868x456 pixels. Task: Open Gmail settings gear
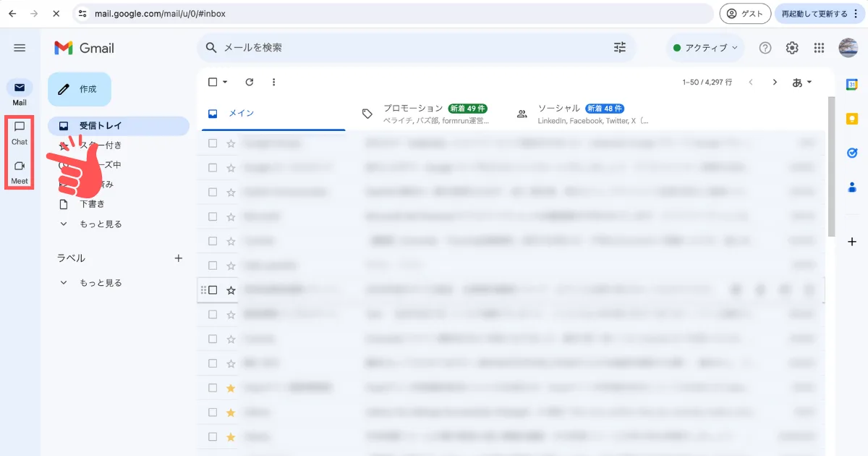point(792,48)
